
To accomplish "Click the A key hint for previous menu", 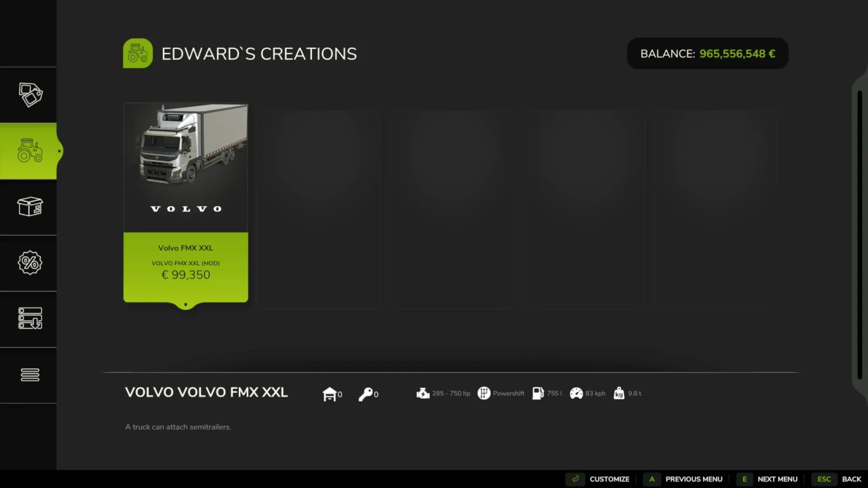I will [652, 479].
